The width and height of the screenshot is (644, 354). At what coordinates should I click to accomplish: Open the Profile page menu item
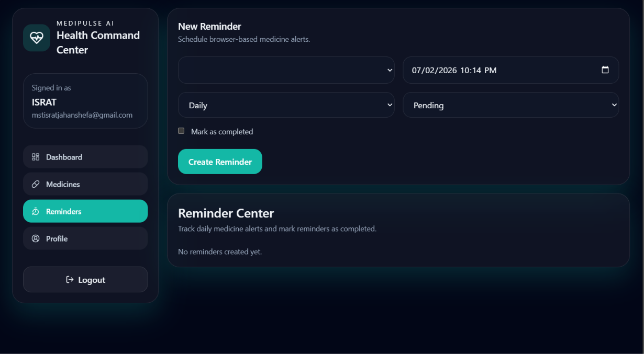(x=85, y=238)
